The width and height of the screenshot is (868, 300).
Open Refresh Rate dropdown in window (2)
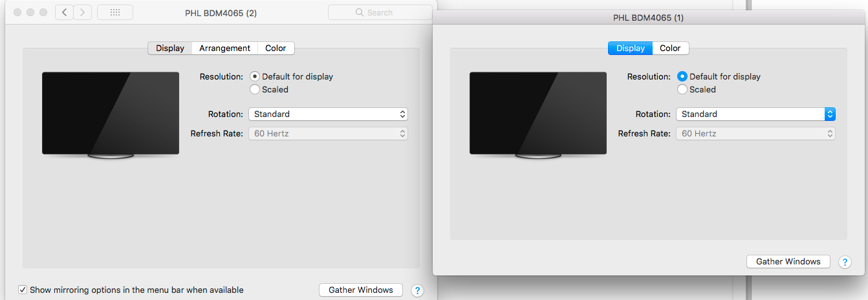coord(329,133)
